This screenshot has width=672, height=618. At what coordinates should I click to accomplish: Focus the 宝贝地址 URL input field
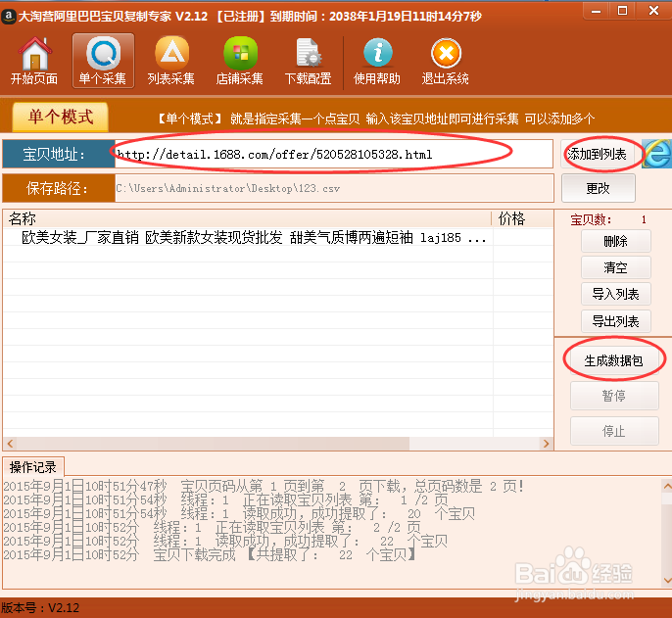[334, 154]
